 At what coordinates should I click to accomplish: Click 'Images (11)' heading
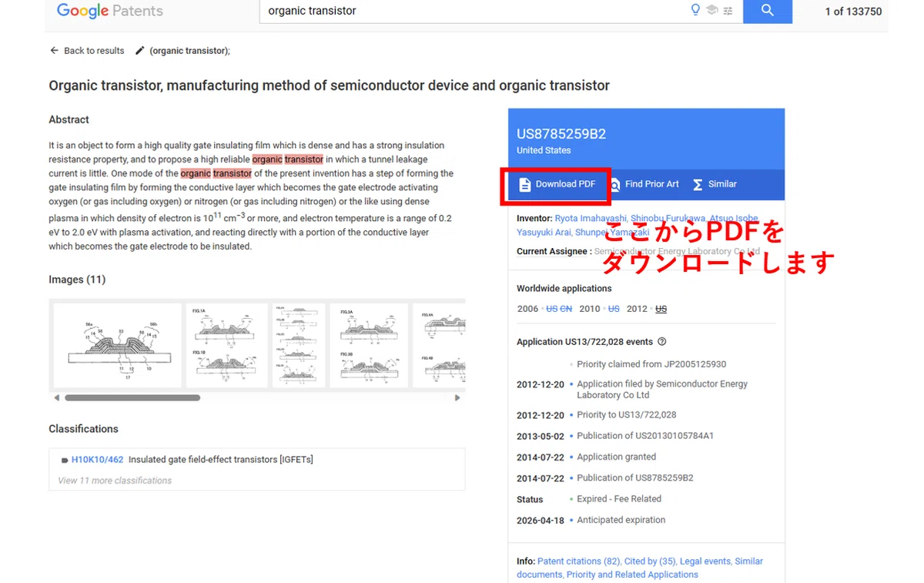point(77,280)
